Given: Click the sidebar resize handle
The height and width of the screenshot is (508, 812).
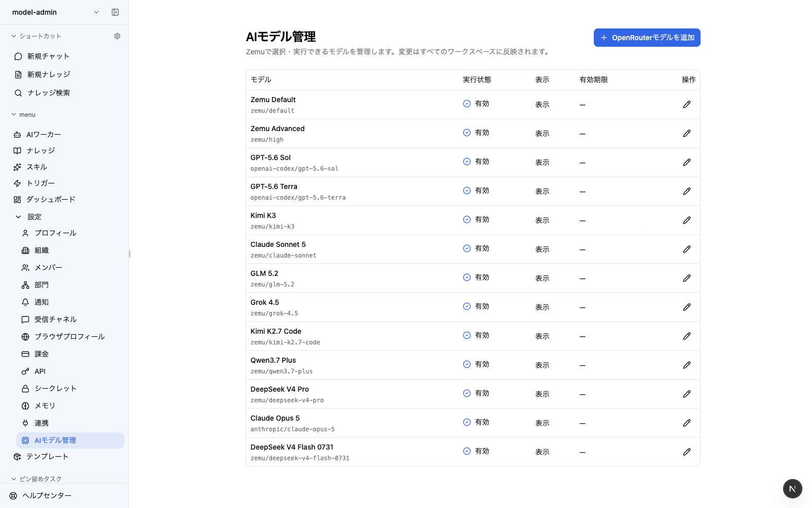Looking at the screenshot, I should 129,254.
